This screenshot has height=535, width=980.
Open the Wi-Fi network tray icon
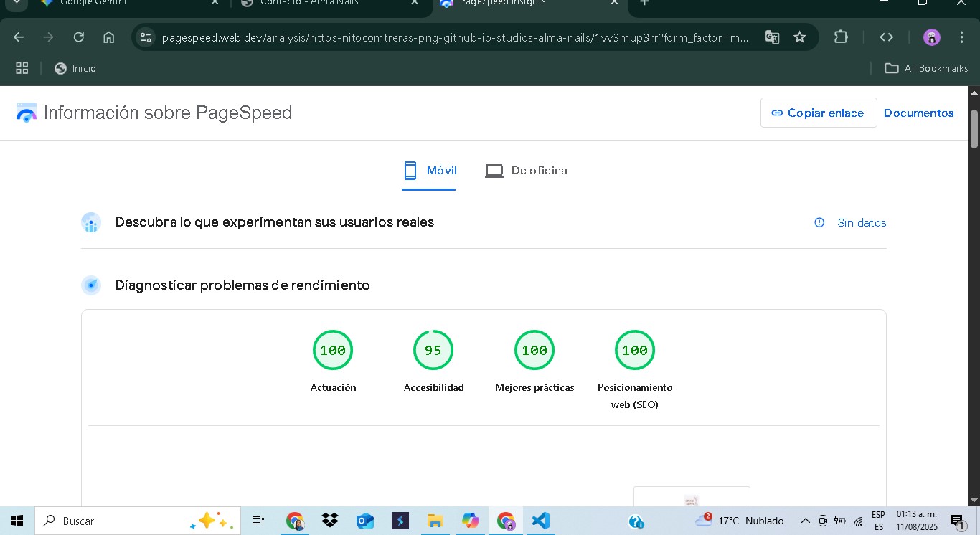858,521
